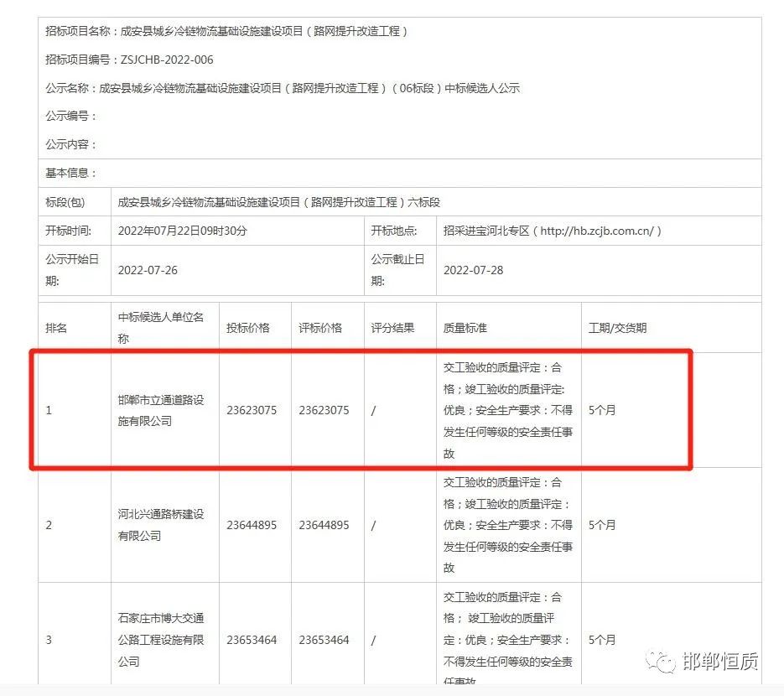Click evaluated price 23644895 in 评标价格 column
The height and width of the screenshot is (696, 784).
(324, 525)
